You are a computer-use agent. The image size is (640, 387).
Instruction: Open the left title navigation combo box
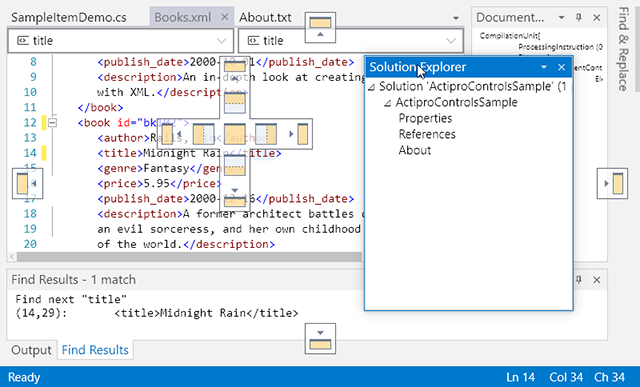[x=121, y=40]
